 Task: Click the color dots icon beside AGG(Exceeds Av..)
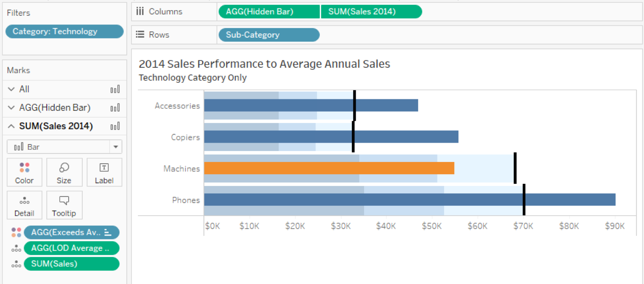pos(16,232)
